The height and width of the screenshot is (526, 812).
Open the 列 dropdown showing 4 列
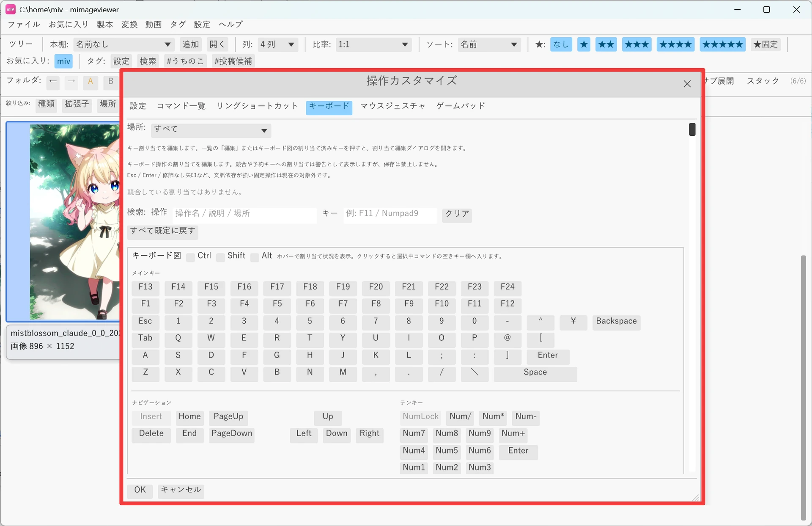pos(277,44)
